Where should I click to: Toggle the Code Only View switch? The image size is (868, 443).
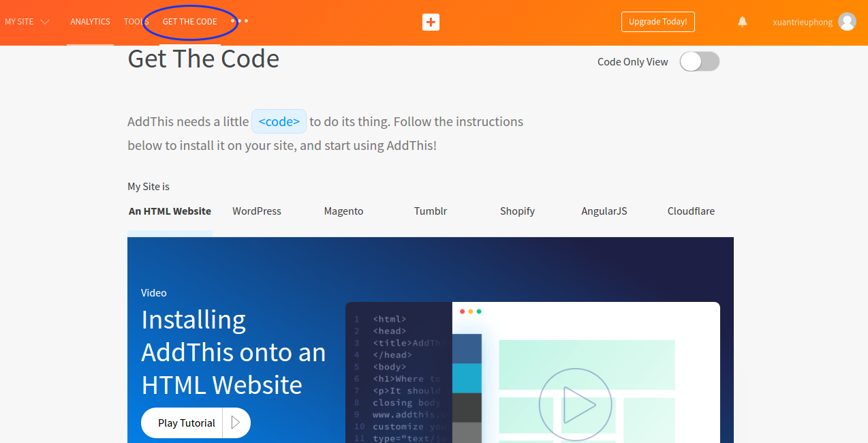(700, 61)
